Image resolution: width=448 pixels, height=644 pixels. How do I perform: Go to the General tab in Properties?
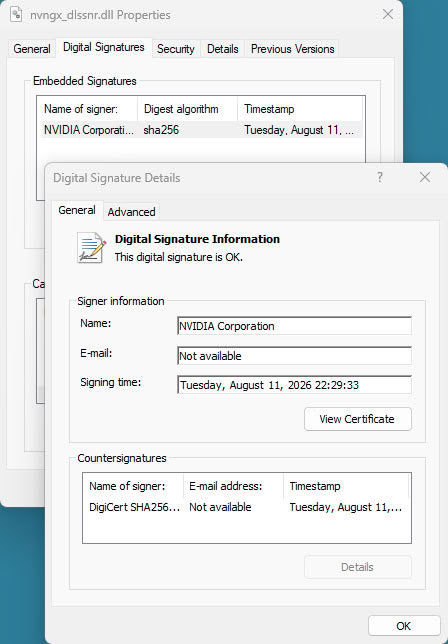(x=32, y=49)
